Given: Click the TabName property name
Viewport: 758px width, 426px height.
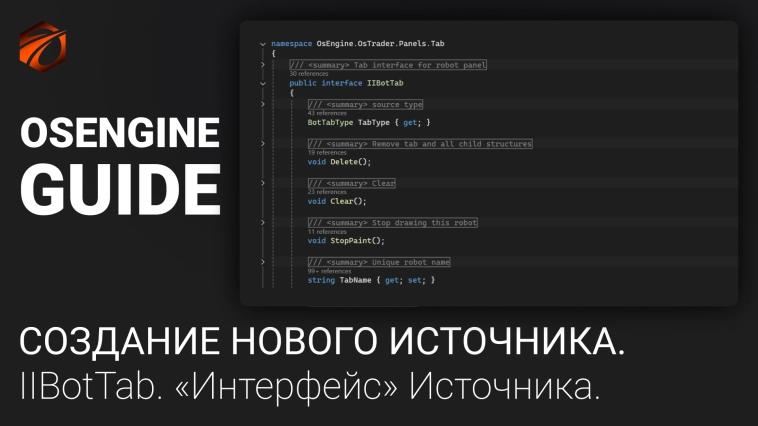Looking at the screenshot, I should (355, 280).
